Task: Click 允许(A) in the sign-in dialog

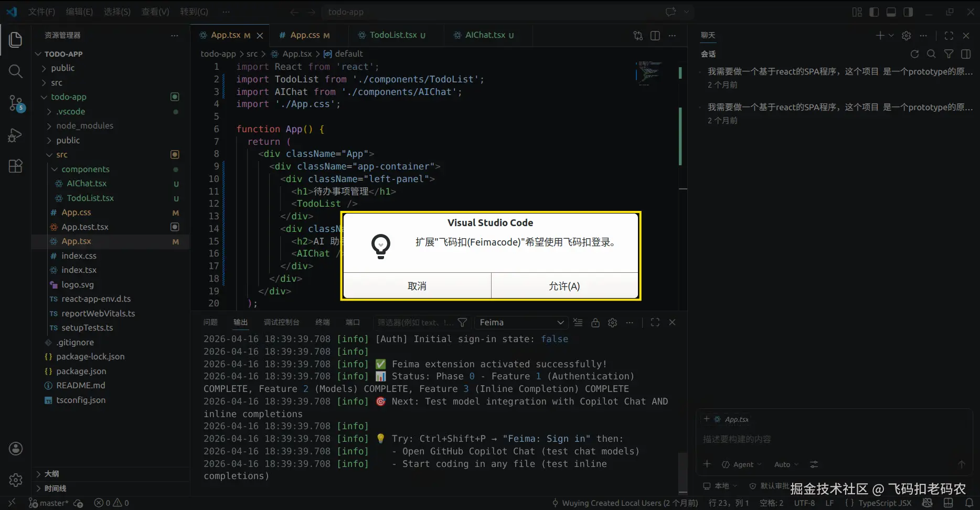Action: tap(564, 286)
